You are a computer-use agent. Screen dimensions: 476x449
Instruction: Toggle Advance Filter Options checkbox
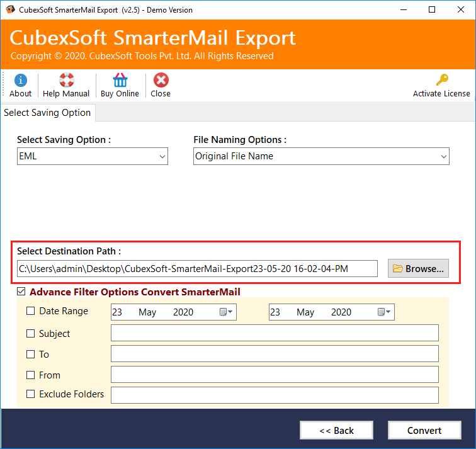click(21, 292)
